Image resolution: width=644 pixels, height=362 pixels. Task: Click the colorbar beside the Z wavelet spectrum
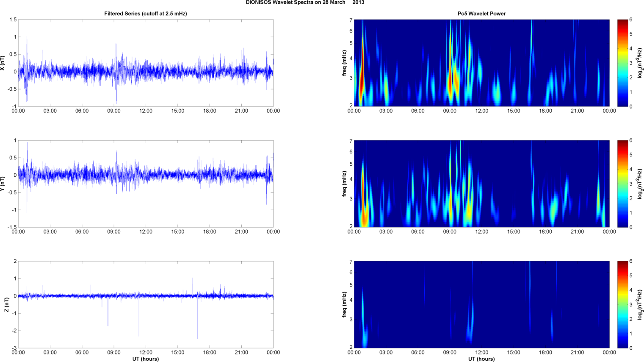pyautogui.click(x=622, y=304)
